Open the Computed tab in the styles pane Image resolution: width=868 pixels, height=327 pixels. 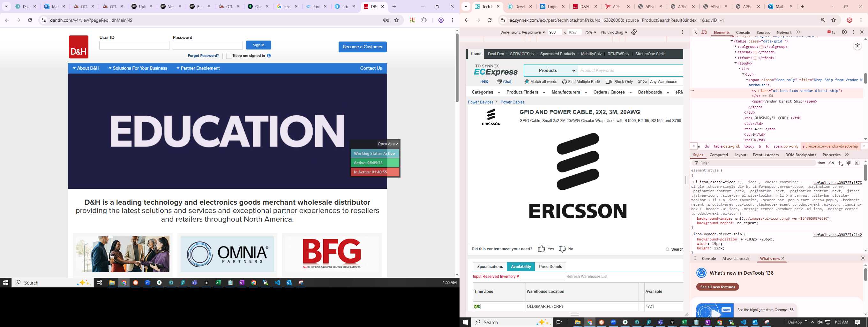719,155
